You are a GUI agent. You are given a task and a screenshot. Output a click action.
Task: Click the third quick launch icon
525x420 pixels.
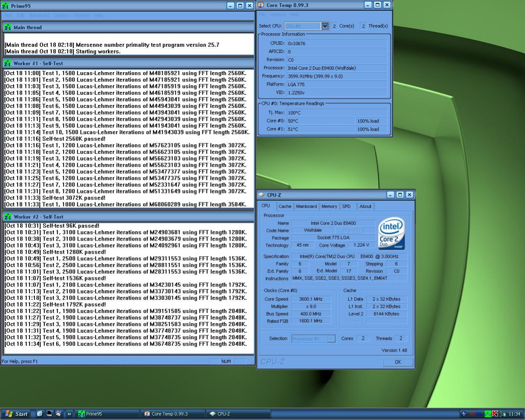click(x=59, y=414)
